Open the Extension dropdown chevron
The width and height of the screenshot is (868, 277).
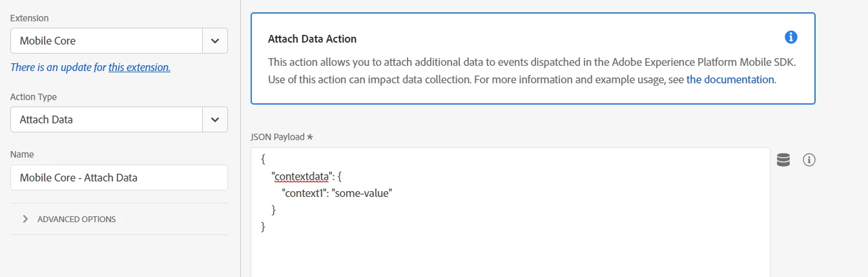coord(215,41)
